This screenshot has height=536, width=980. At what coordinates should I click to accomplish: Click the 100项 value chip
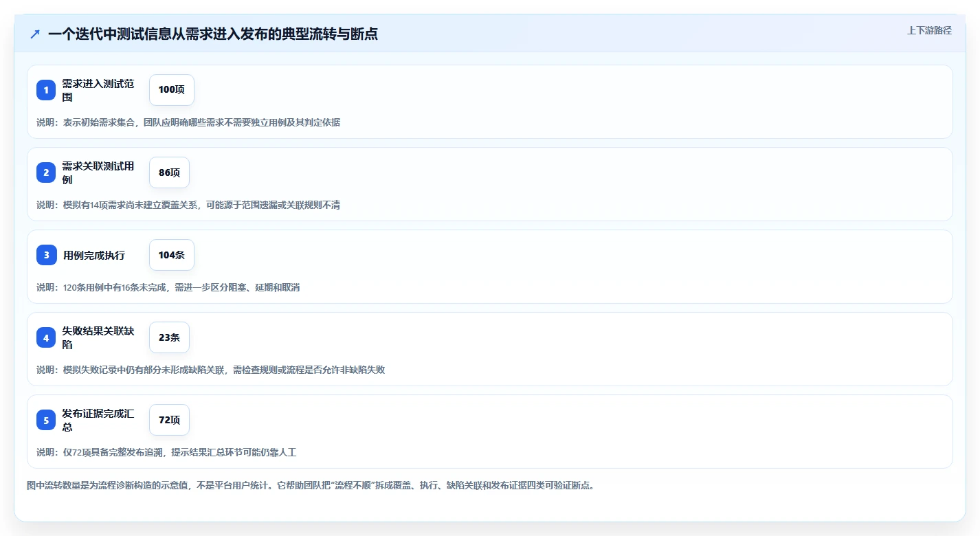(x=172, y=90)
